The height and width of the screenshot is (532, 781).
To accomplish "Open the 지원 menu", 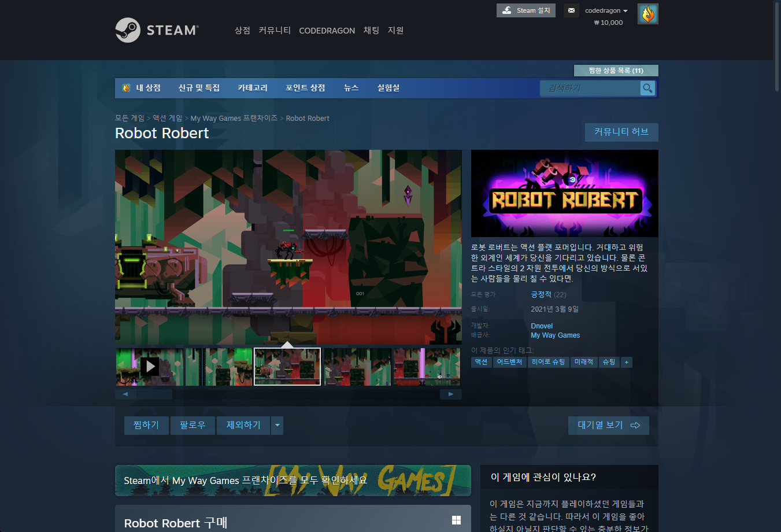I will [395, 30].
